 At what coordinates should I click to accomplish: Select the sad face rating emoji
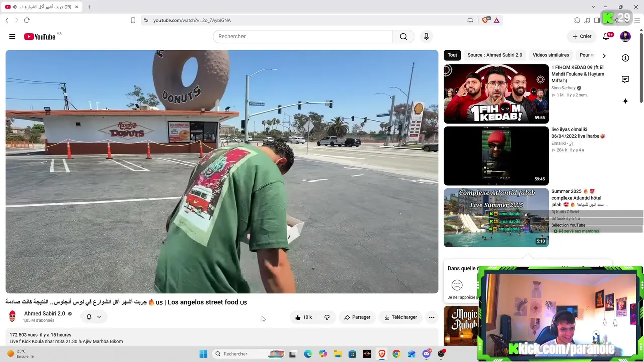(x=457, y=285)
